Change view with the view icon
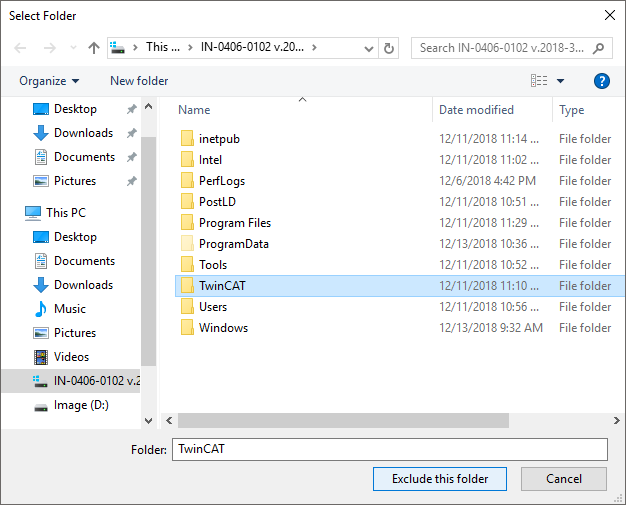 pyautogui.click(x=539, y=81)
